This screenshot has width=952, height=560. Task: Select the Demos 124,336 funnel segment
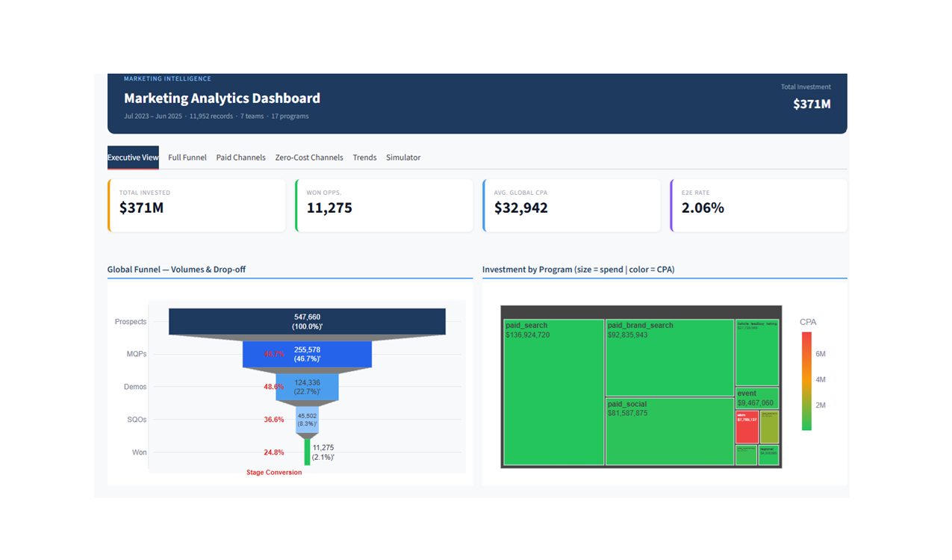coord(307,387)
